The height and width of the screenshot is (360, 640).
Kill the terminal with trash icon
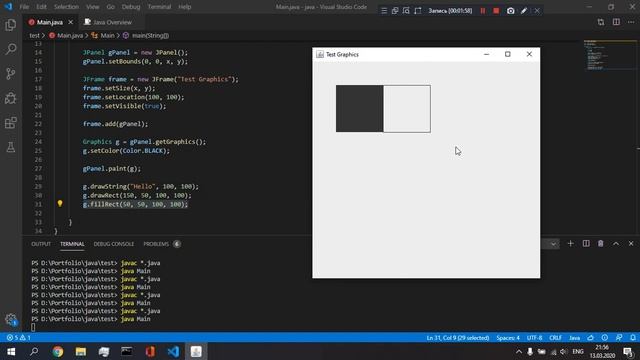pyautogui.click(x=601, y=244)
